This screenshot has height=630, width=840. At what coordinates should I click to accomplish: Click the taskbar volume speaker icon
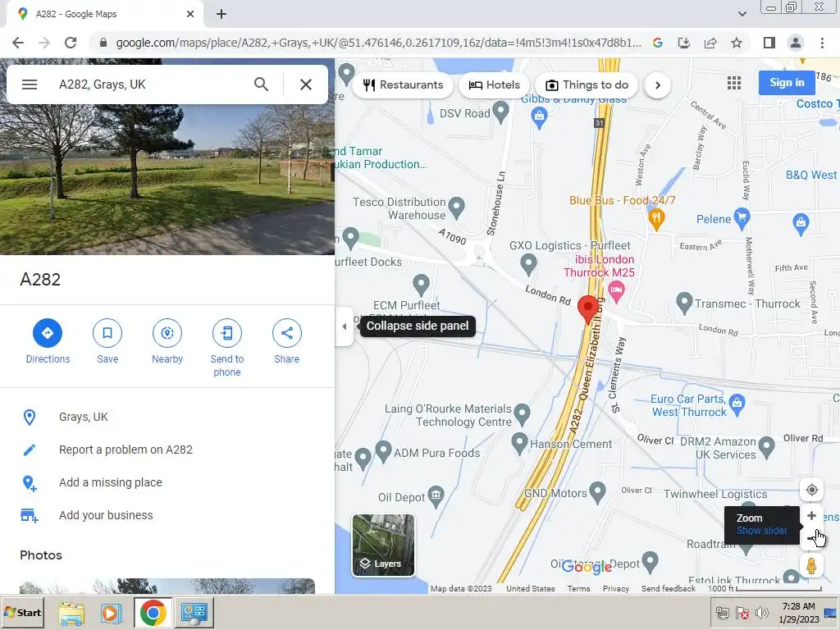click(x=761, y=613)
